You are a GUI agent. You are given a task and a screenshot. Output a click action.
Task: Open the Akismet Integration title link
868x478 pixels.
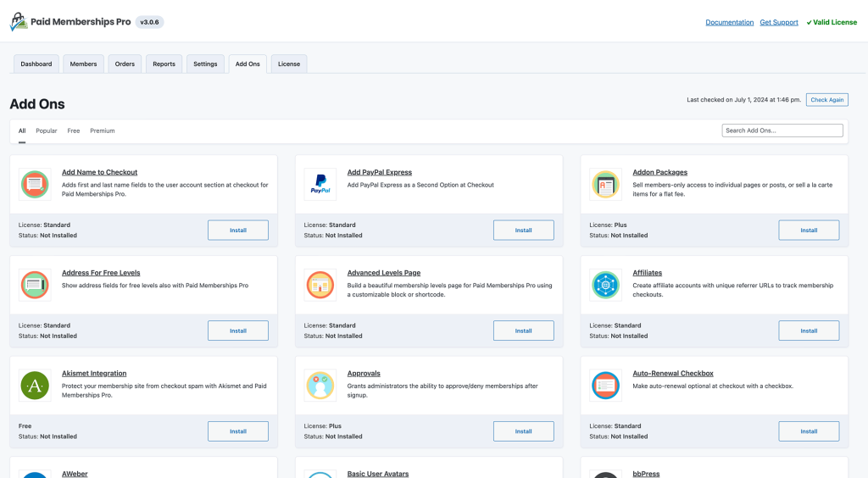94,374
